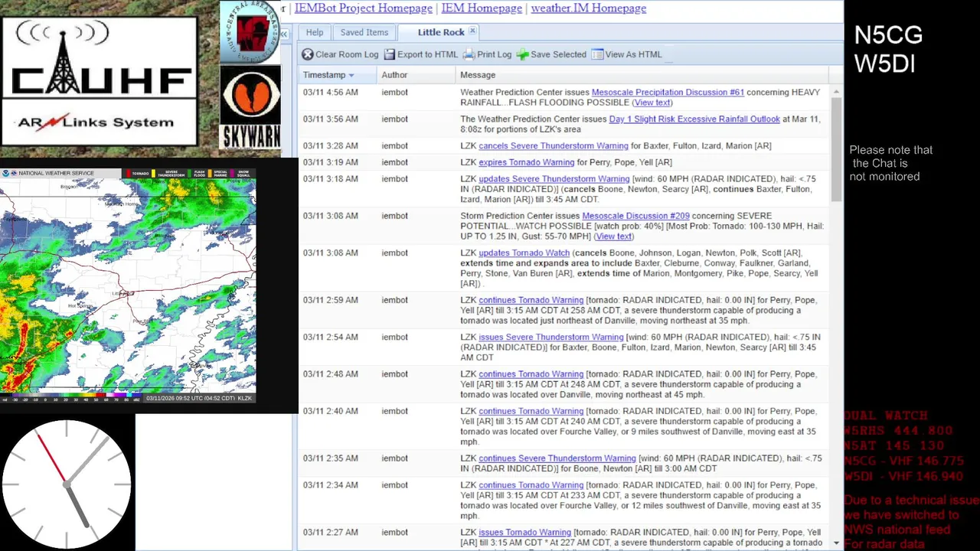Open the IEM Homepage link
This screenshot has height=551, width=980.
pos(482,8)
